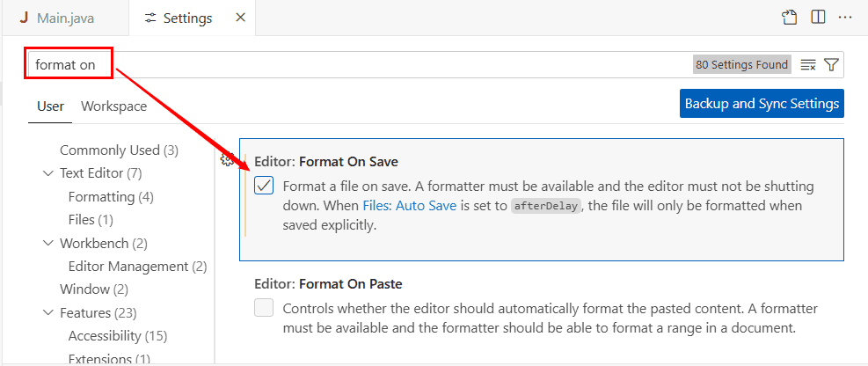Click the Filter Settings funnel icon
Image resolution: width=868 pixels, height=366 pixels.
[830, 65]
